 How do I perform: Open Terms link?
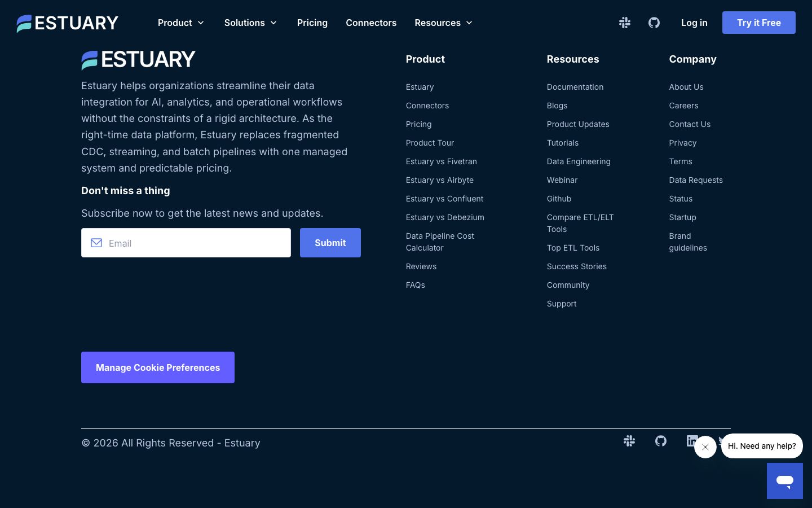pyautogui.click(x=681, y=161)
